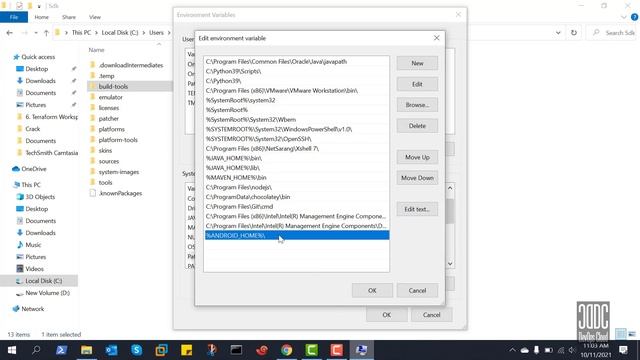Open the build-tools folder
The height and width of the screenshot is (360, 640).
point(113,87)
